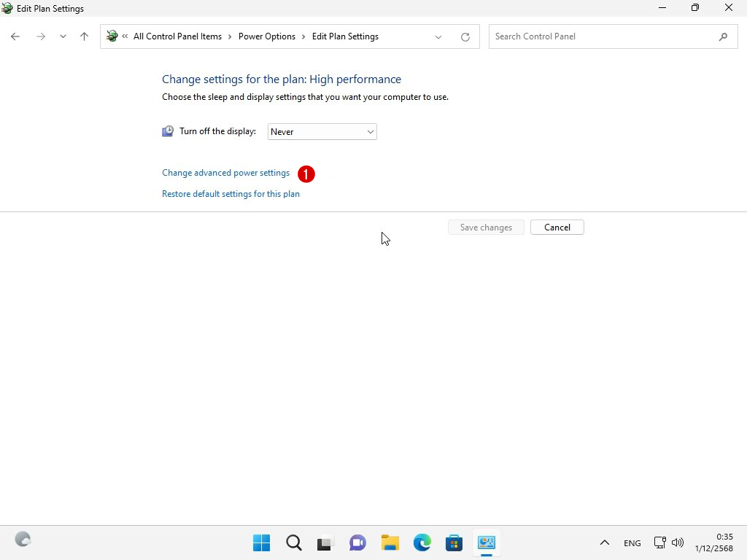Expand the Recent locations chevron
This screenshot has height=560, width=747.
point(63,36)
